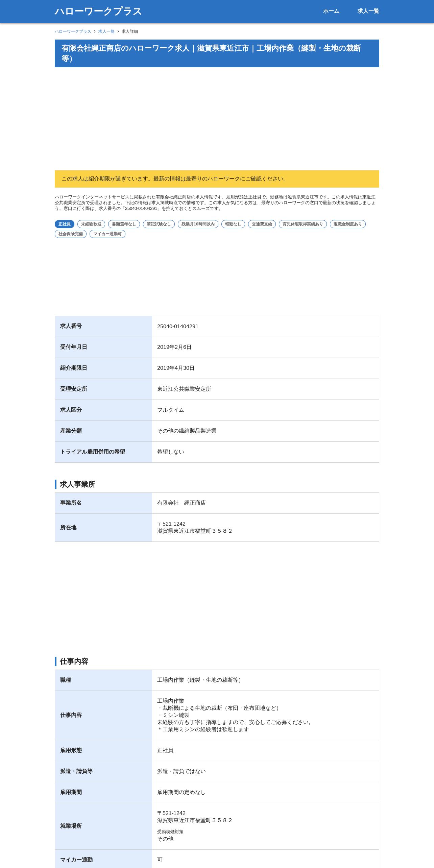Select the 社会保険完備 tag
This screenshot has width=434, height=868.
pos(71,234)
